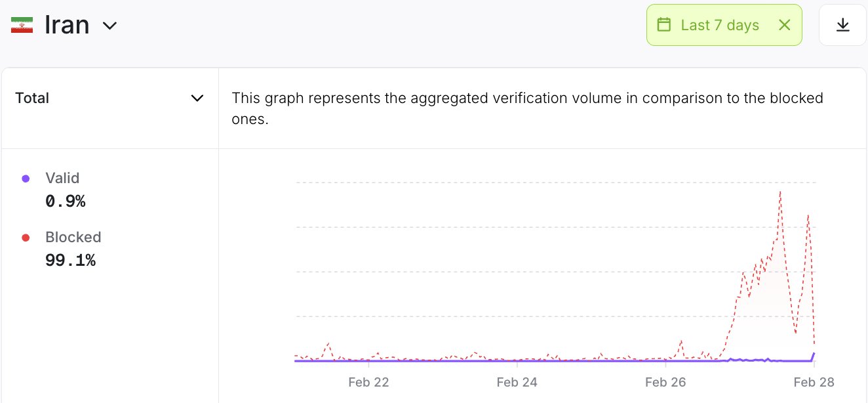Open the Iran country dropdown chevron
Screen dimensions: 868x403
[109, 26]
